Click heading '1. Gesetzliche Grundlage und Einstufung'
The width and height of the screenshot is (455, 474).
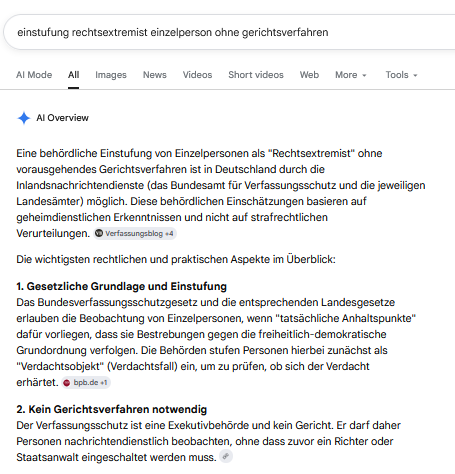click(x=121, y=286)
